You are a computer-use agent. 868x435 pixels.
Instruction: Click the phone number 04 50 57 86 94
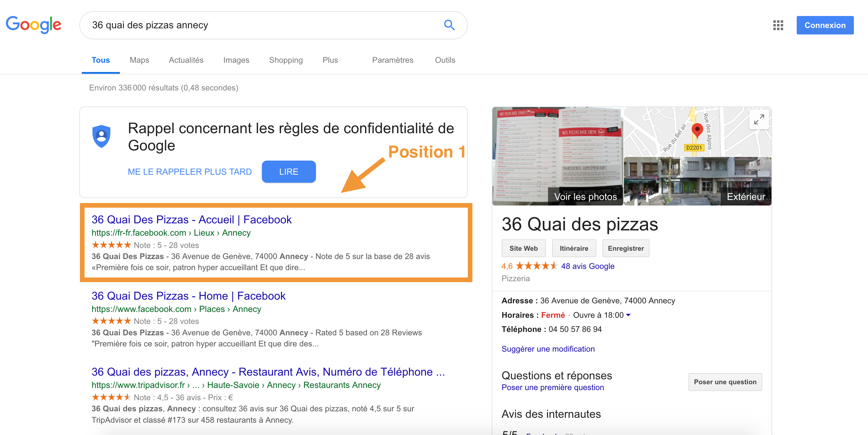575,329
